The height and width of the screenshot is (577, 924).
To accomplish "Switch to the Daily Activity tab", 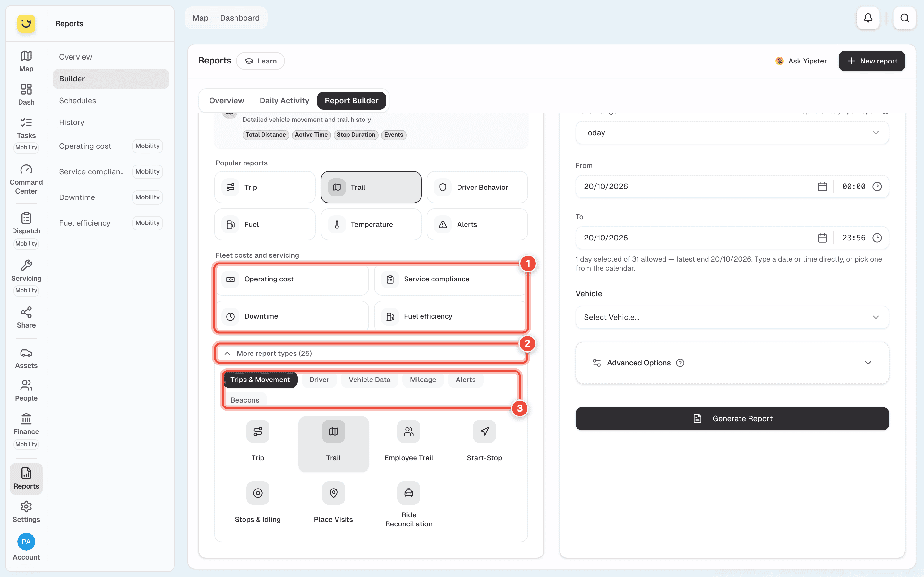I will [284, 101].
